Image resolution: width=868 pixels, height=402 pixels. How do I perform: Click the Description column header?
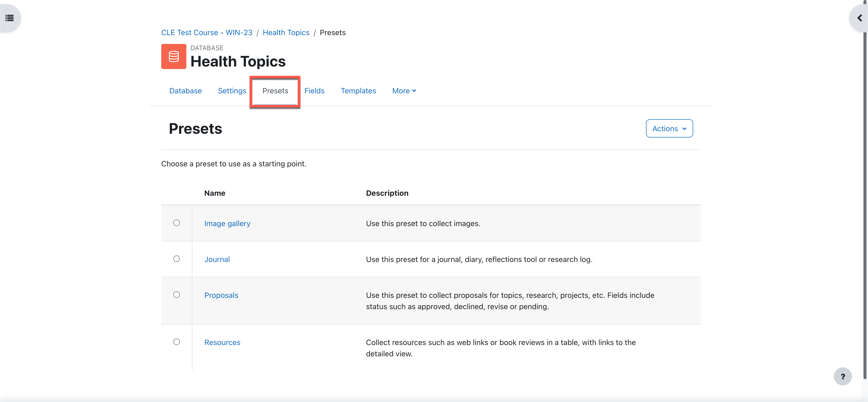pos(387,193)
